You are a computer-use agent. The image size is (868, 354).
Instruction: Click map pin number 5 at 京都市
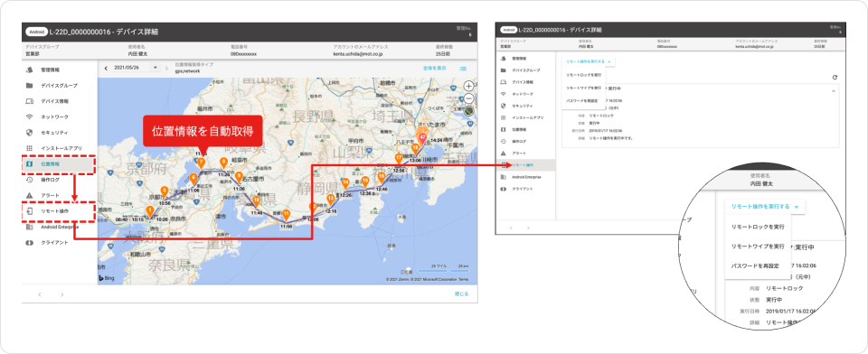tap(164, 191)
